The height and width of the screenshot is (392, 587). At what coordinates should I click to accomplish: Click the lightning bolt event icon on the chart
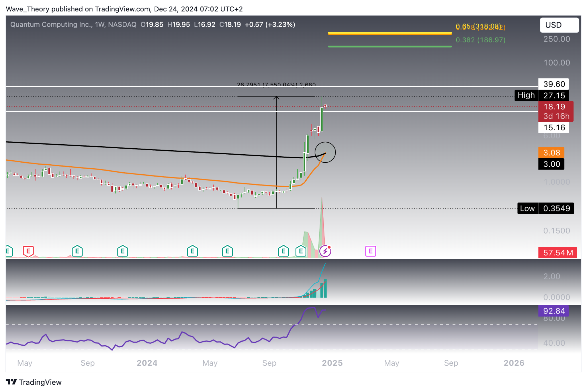click(325, 251)
